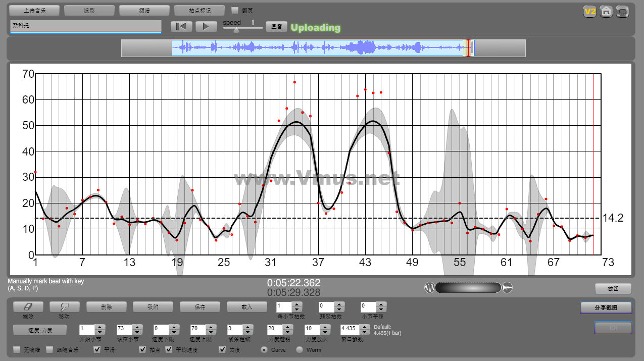The width and height of the screenshot is (644, 361).
Task: Select the move (移动) tool
Action: [x=64, y=306]
